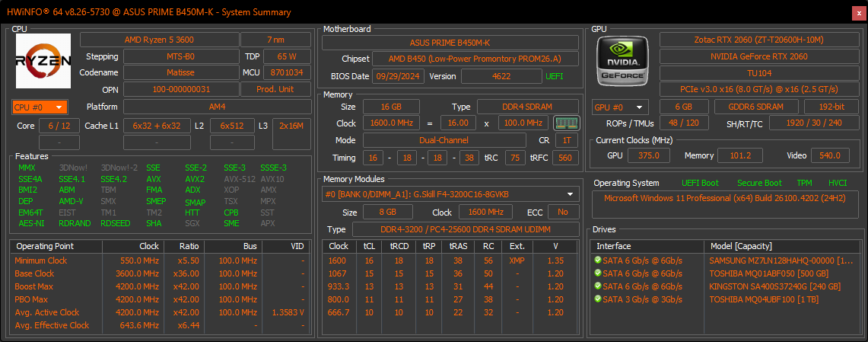
Task: Click the TPM indicator label
Action: point(804,183)
